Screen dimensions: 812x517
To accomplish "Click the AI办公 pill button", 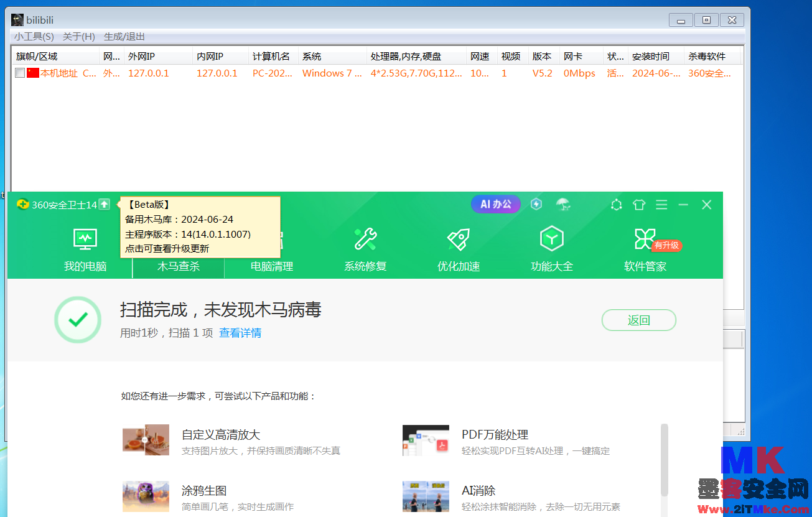I will [496, 204].
